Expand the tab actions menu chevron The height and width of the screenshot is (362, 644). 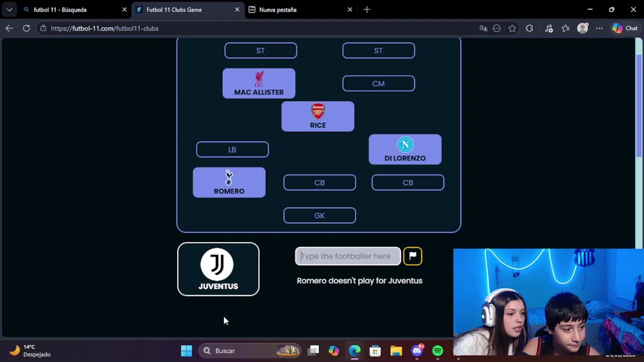tap(9, 10)
